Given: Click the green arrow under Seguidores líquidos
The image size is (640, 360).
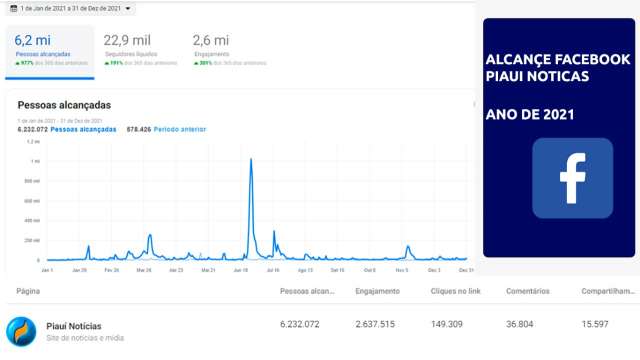Looking at the screenshot, I should pyautogui.click(x=107, y=63).
